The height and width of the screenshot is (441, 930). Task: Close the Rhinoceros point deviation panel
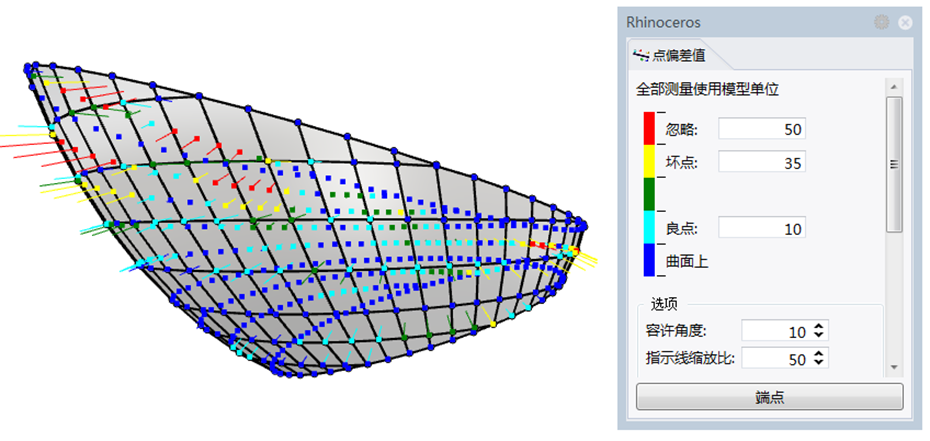click(x=904, y=22)
